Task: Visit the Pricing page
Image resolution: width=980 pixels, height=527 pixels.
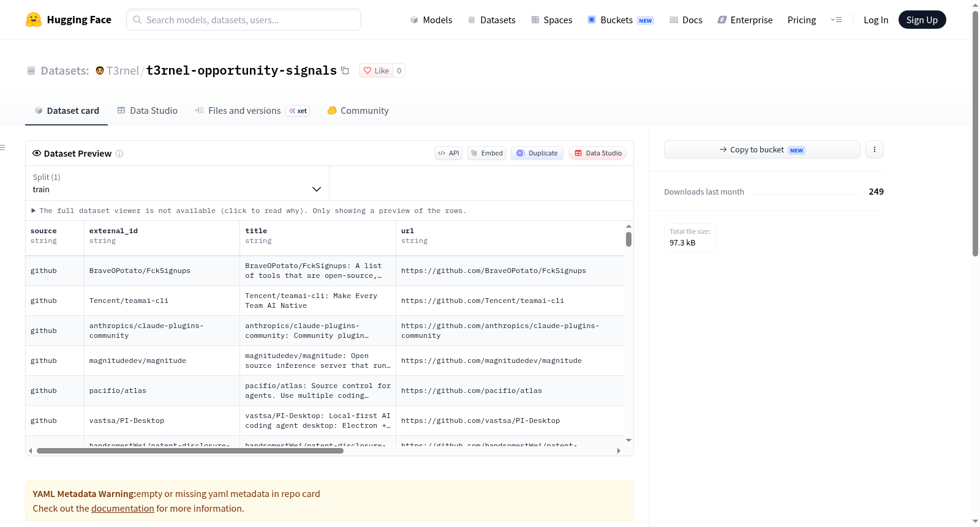Action: pyautogui.click(x=802, y=20)
